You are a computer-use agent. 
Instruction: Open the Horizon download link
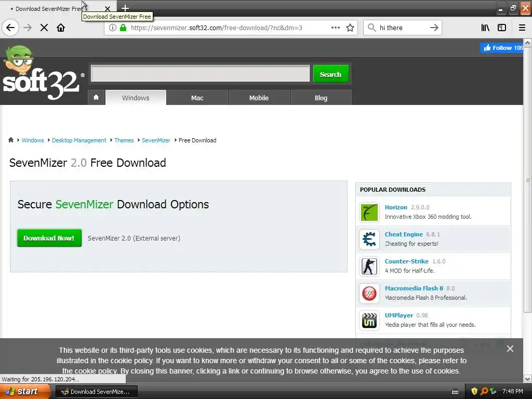[x=396, y=207]
